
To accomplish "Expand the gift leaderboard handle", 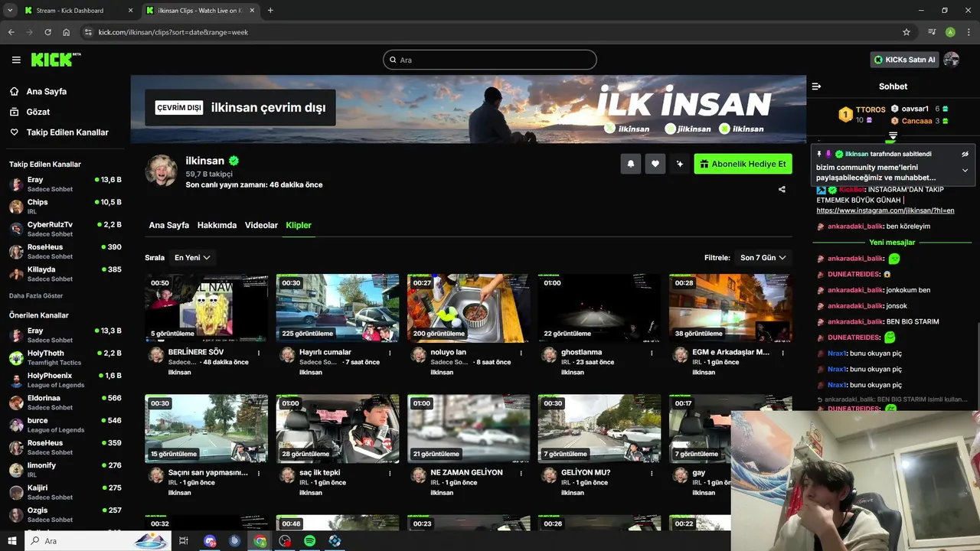I will (x=892, y=135).
